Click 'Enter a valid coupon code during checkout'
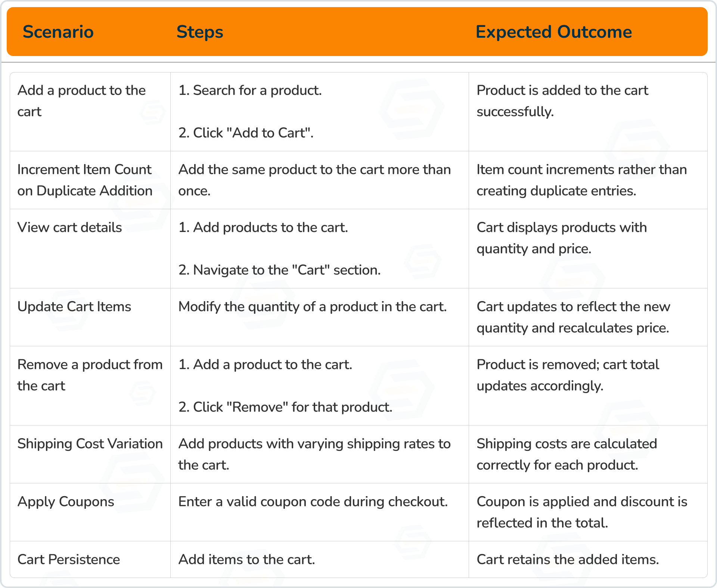 [313, 502]
